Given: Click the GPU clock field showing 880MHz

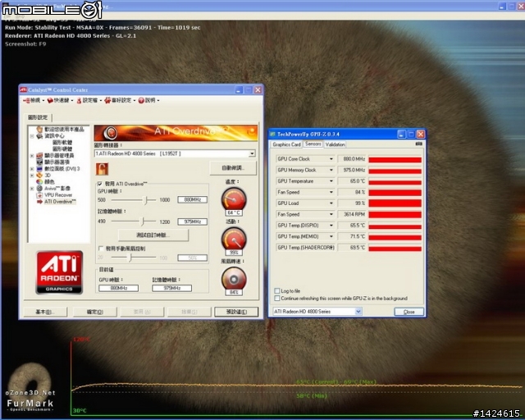Looking at the screenshot, I should point(193,199).
